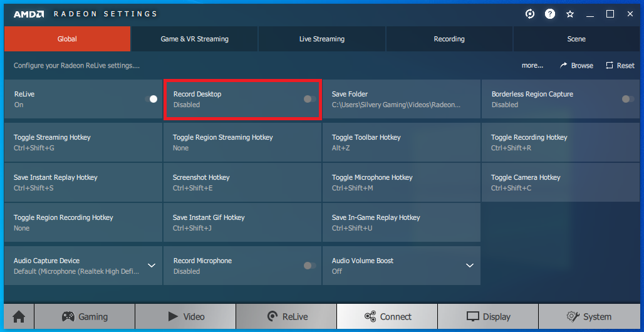This screenshot has width=644, height=332.
Task: Click the Reset button
Action: [620, 65]
